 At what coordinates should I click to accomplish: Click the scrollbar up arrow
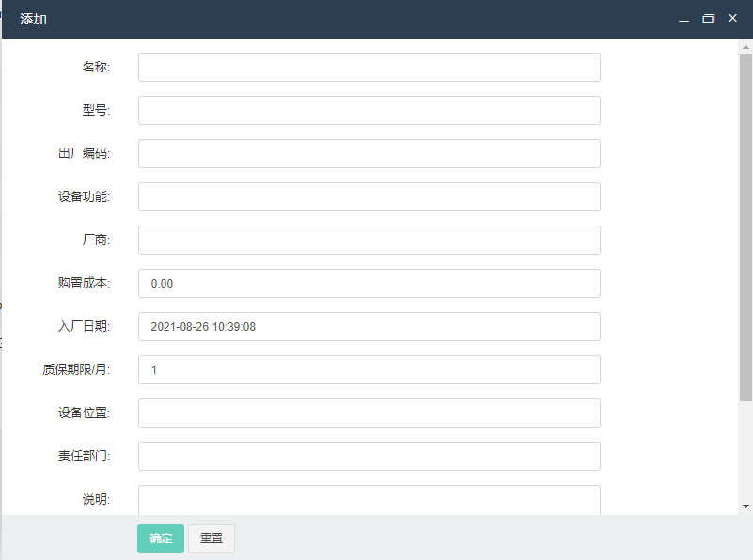[745, 47]
